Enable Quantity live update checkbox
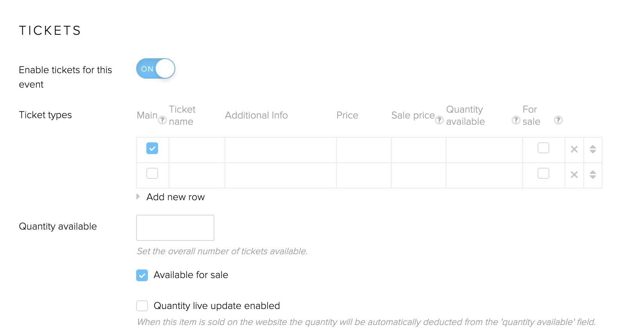 (142, 306)
